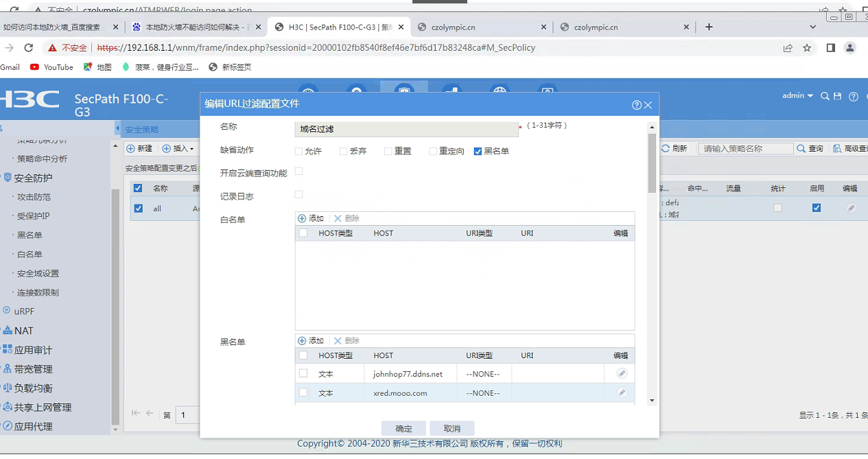
Task: Select checkbox for johnhop77.ddns.net row
Action: tap(303, 373)
